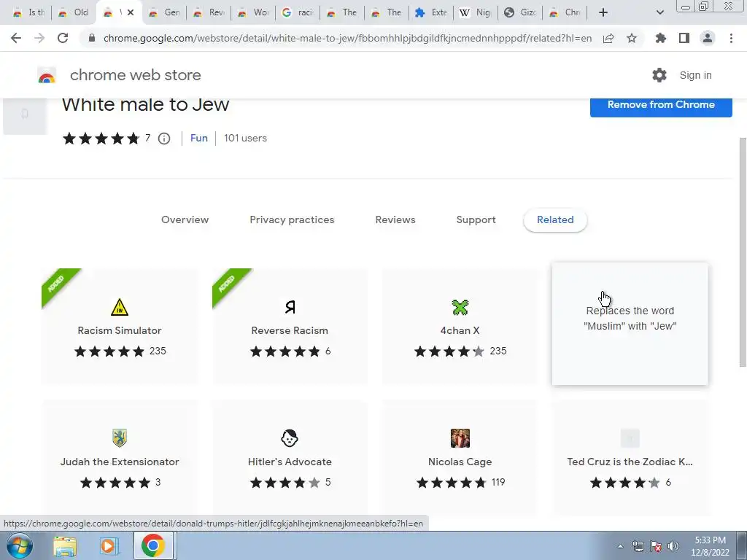Launch Windows Media Player from taskbar
This screenshot has height=560, width=747.
pos(109,546)
